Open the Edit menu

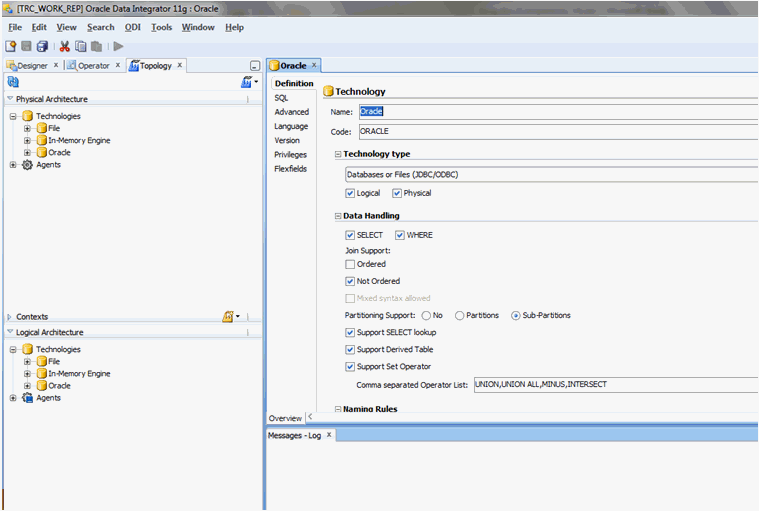[x=39, y=28]
